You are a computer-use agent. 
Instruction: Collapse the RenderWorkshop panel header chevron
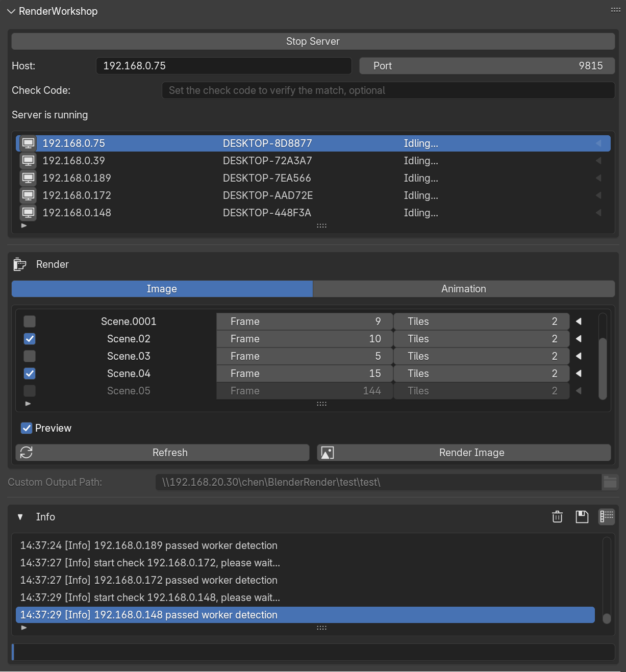pyautogui.click(x=11, y=11)
